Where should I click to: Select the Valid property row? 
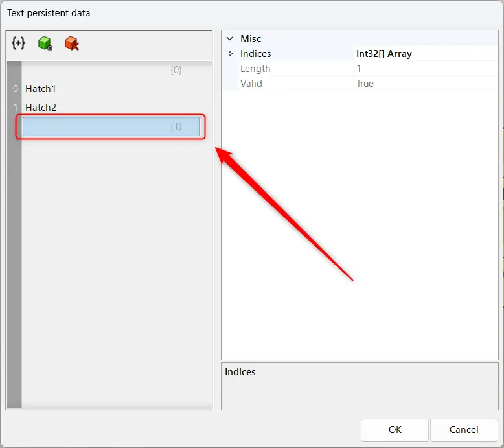point(252,84)
